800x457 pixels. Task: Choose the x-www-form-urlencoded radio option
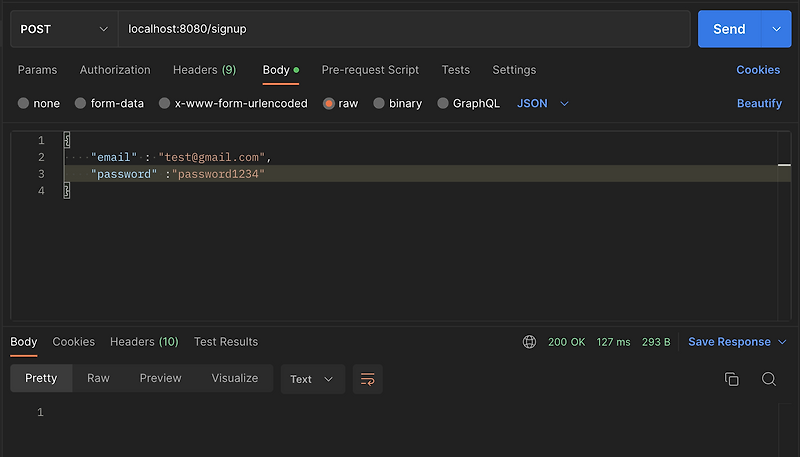pos(165,103)
